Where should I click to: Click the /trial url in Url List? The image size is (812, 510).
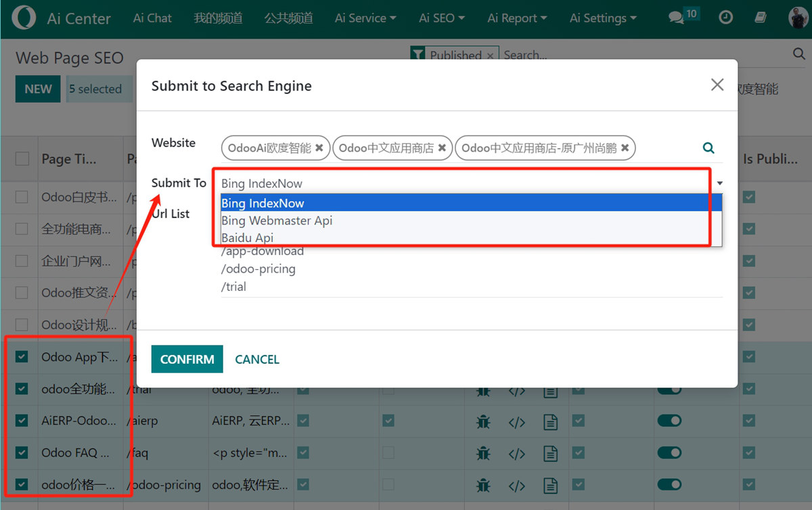[x=233, y=287]
